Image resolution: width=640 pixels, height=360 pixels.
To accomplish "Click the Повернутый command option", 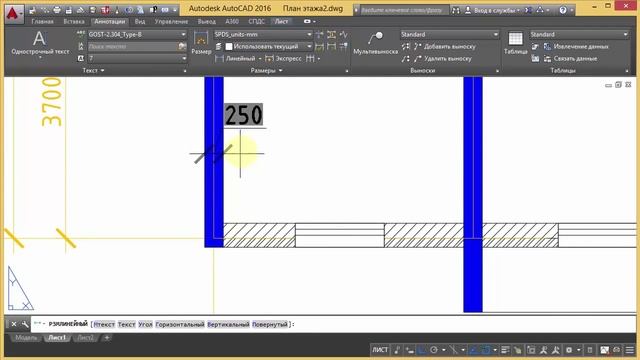I will (270, 324).
